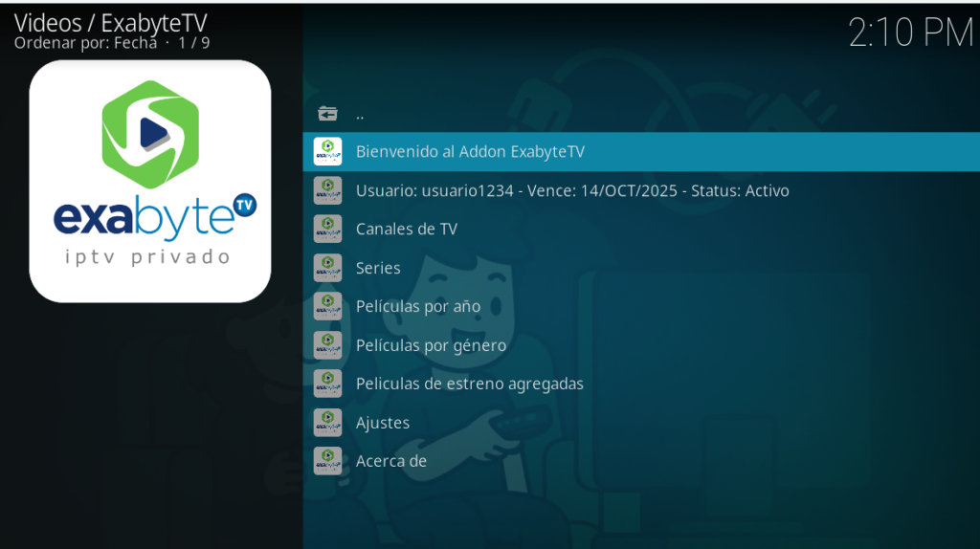Open Peliculas de estreno agregadas
This screenshot has height=549, width=980.
tap(469, 384)
